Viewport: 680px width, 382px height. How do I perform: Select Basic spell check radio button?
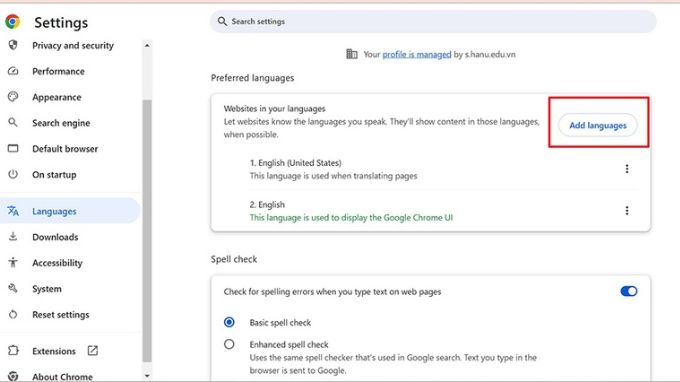[x=229, y=322]
